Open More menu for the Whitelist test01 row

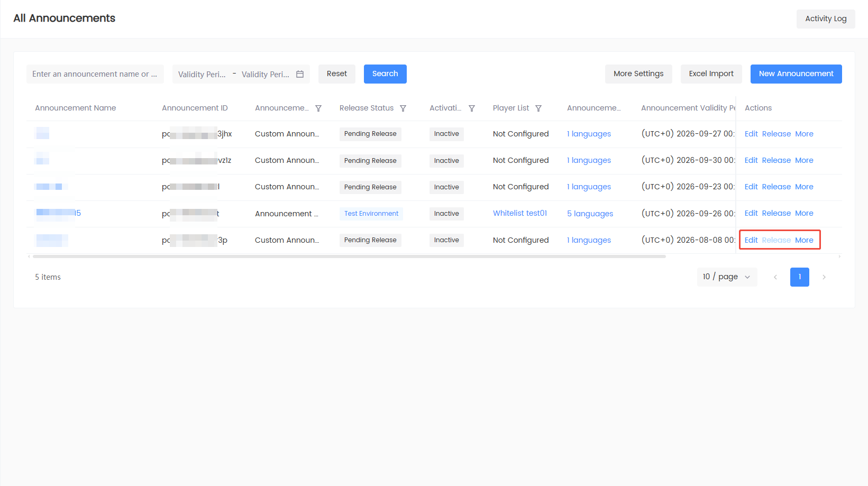click(x=804, y=213)
